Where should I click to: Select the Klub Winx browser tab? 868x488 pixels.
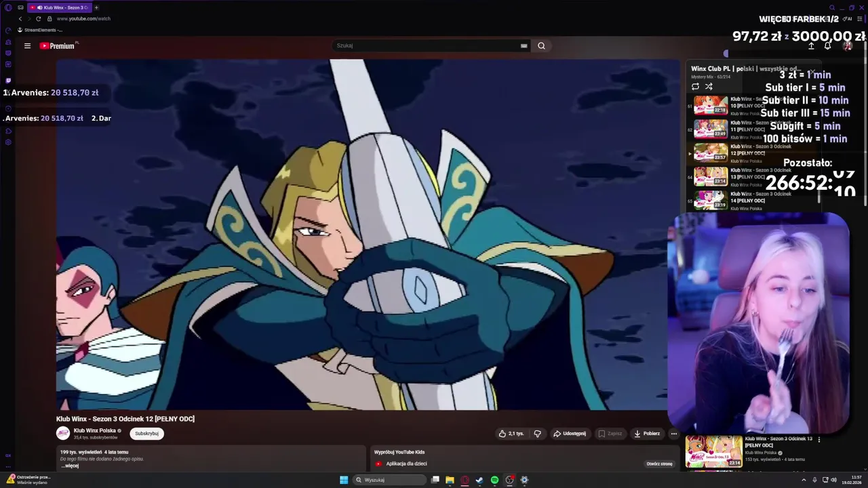(59, 7)
